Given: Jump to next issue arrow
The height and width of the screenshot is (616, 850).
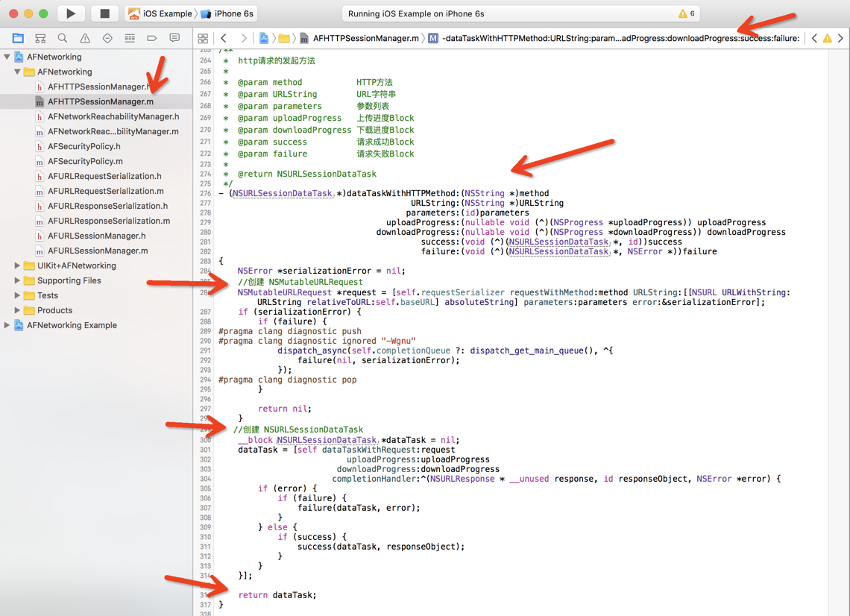Looking at the screenshot, I should coord(840,38).
